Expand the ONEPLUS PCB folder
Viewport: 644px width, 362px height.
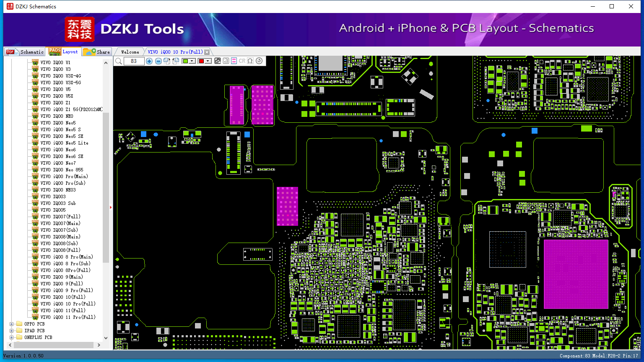pyautogui.click(x=12, y=337)
